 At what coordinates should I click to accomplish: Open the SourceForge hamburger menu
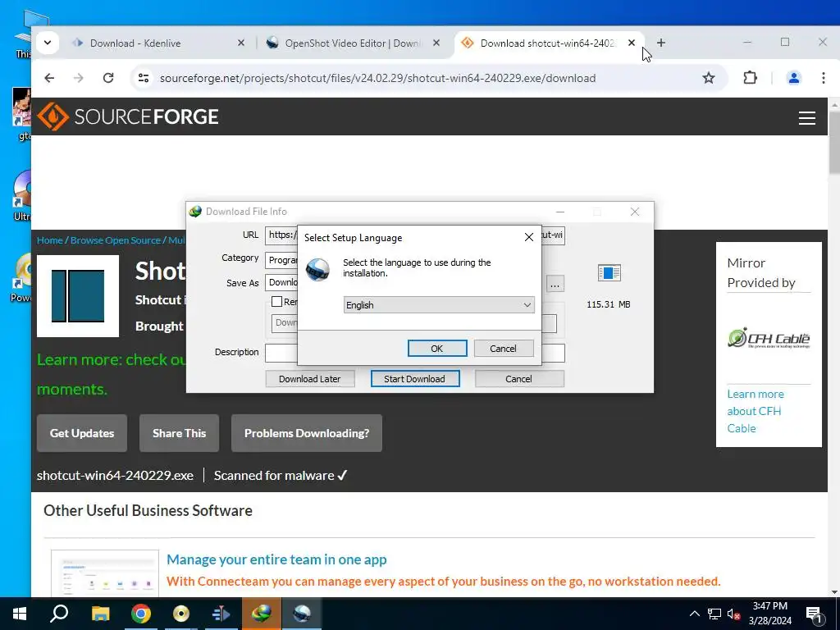[x=807, y=118]
